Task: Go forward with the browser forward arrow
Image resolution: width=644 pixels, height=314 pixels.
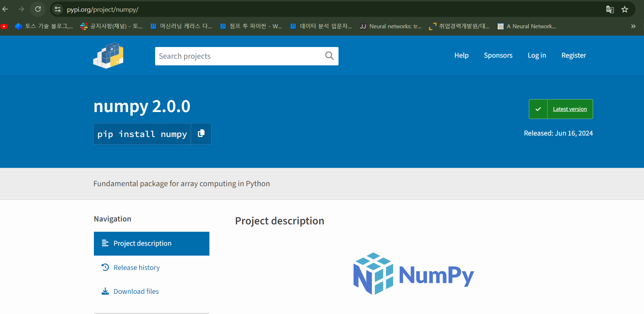Action: point(21,9)
